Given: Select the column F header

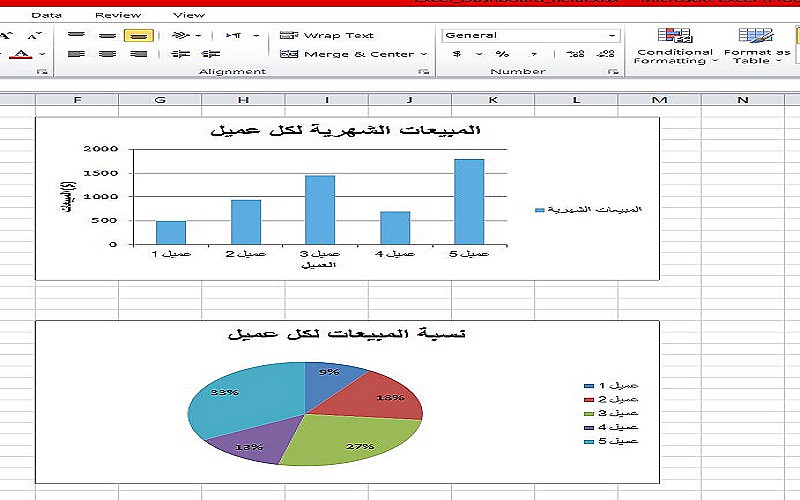Looking at the screenshot, I should pos(77,100).
